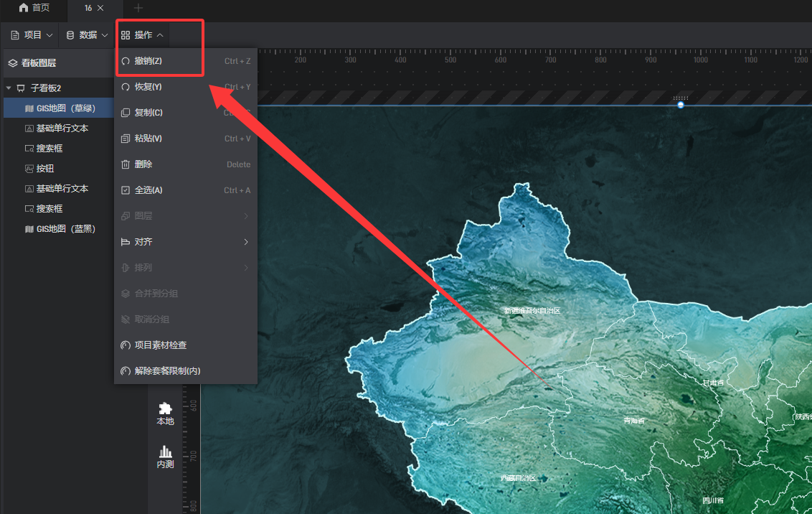
Task: Click the 取消分组 ungroup icon
Action: tap(126, 319)
